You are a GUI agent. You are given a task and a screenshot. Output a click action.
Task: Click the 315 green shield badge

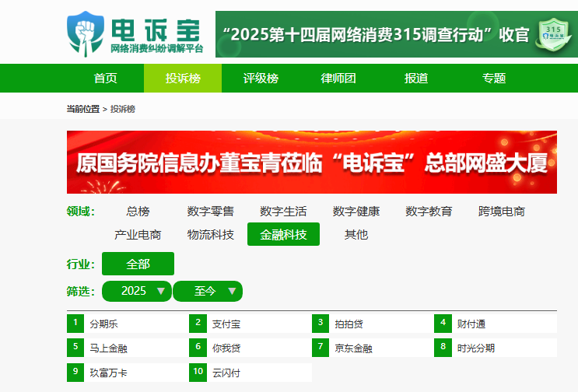coord(554,34)
